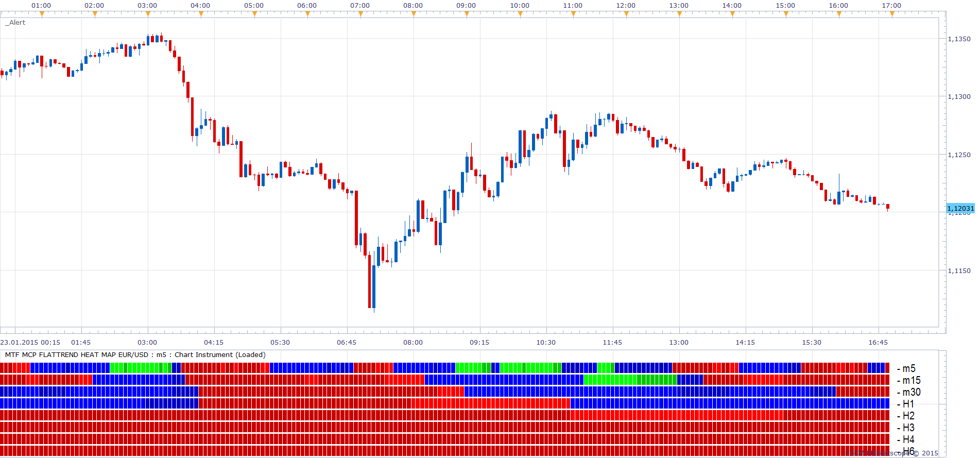Select the current price tag 1,12031
The height and width of the screenshot is (458, 980).
(961, 208)
